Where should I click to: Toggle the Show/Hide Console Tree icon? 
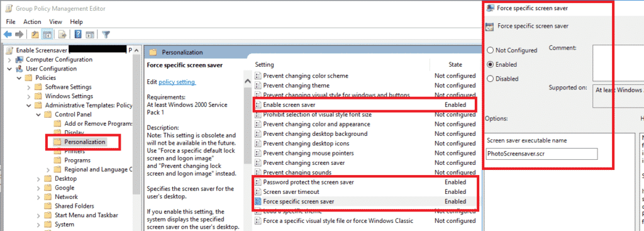[47, 35]
